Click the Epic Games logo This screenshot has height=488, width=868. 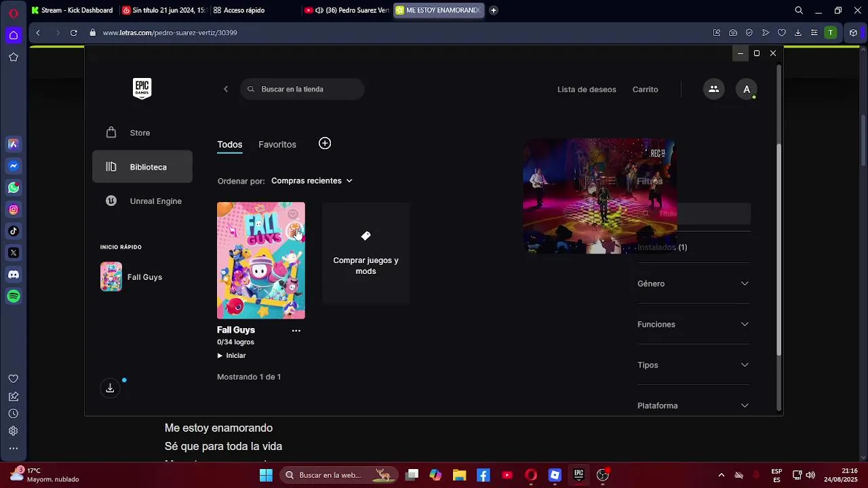(142, 88)
